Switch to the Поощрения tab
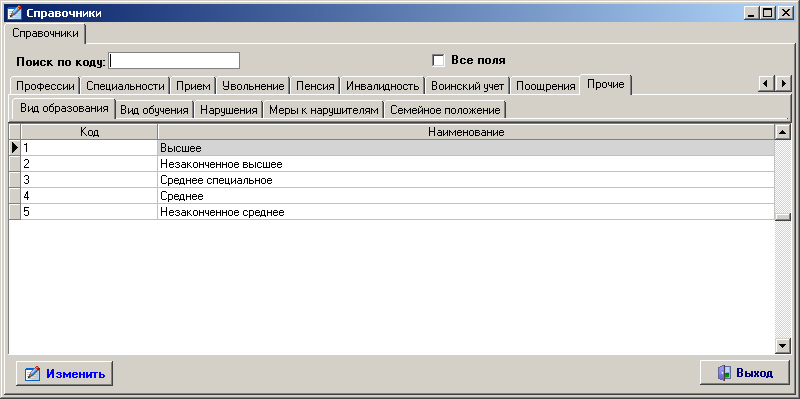The height and width of the screenshot is (399, 800). [x=545, y=86]
